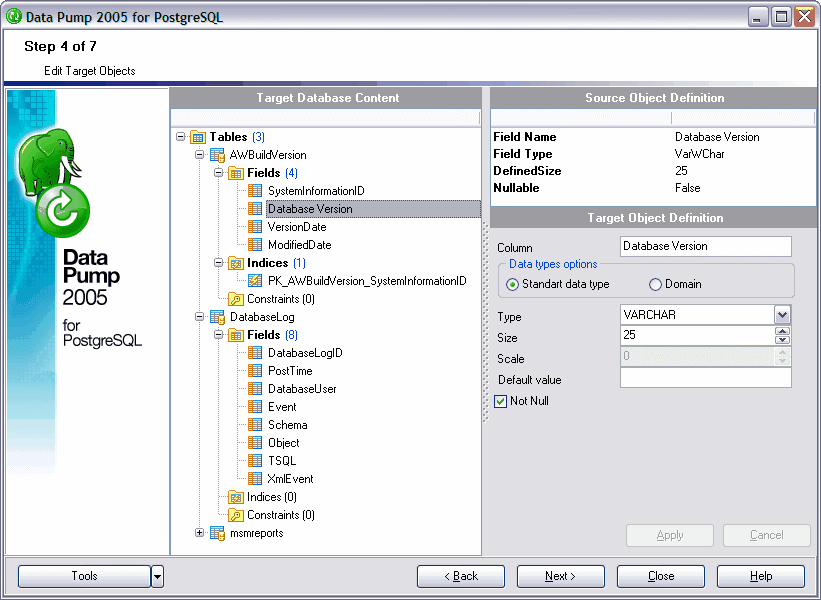Click into the Size input field

pyautogui.click(x=697, y=335)
